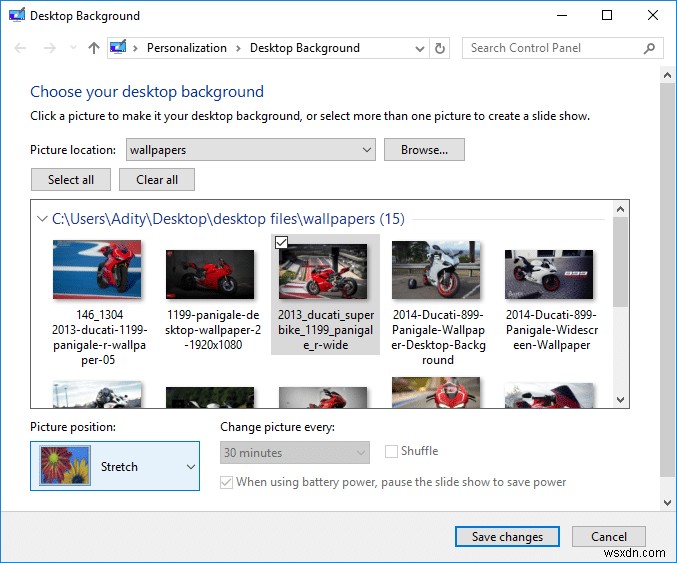Image resolution: width=677 pixels, height=563 pixels.
Task: Collapse the wallpapers folder group
Action: pos(41,218)
